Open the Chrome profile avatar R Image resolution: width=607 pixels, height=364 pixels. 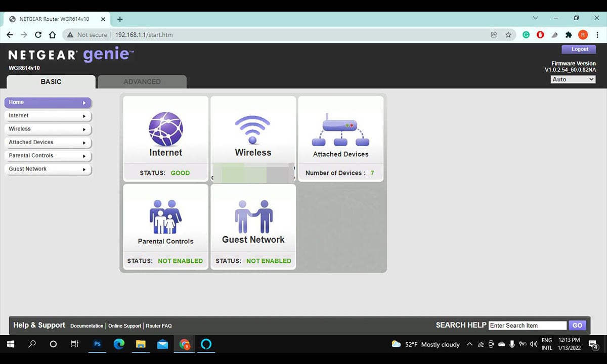(583, 35)
